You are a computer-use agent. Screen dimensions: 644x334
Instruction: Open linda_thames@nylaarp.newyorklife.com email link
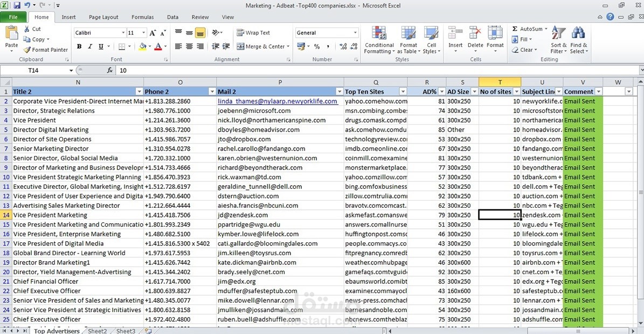coord(278,101)
